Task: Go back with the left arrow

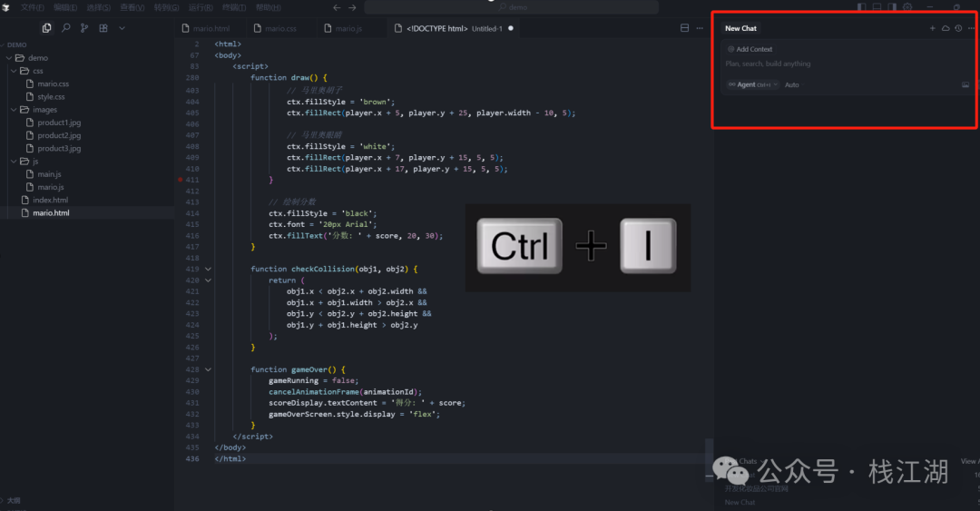Action: (337, 7)
